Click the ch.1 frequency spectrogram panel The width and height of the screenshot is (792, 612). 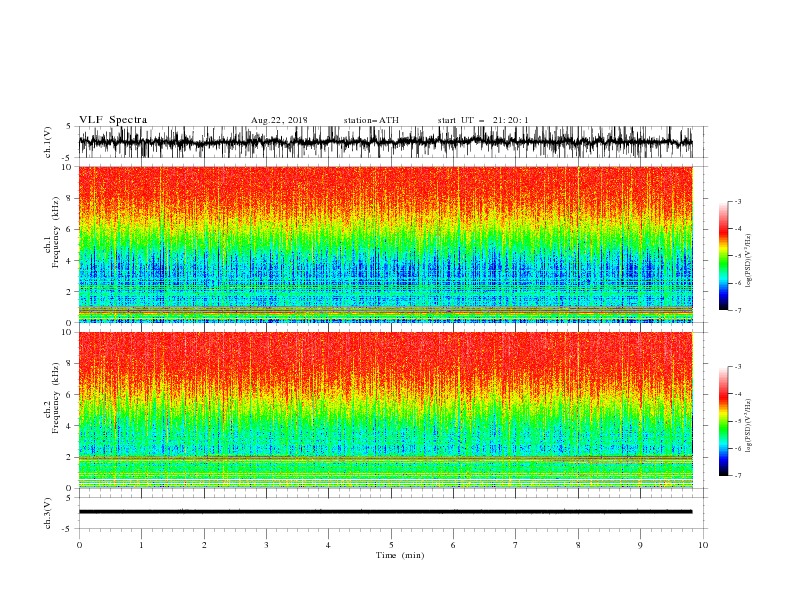click(x=386, y=244)
